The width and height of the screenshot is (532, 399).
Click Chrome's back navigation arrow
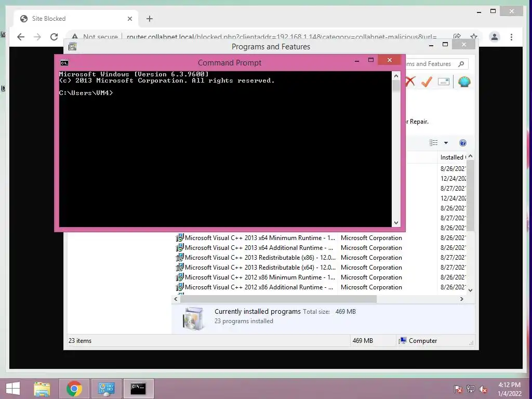click(x=21, y=37)
